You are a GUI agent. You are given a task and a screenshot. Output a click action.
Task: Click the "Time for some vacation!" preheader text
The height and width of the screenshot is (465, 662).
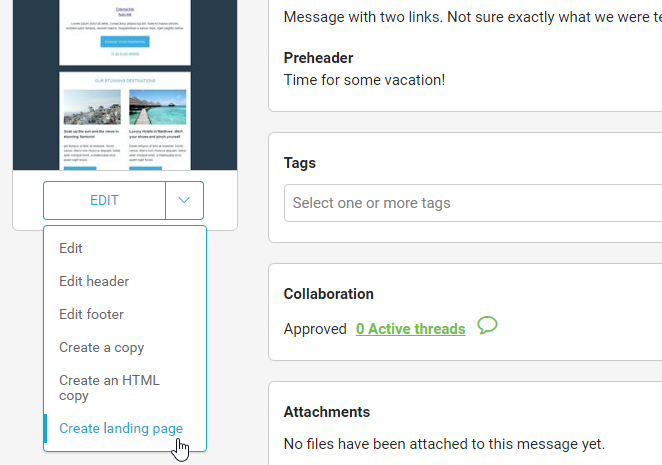(364, 80)
